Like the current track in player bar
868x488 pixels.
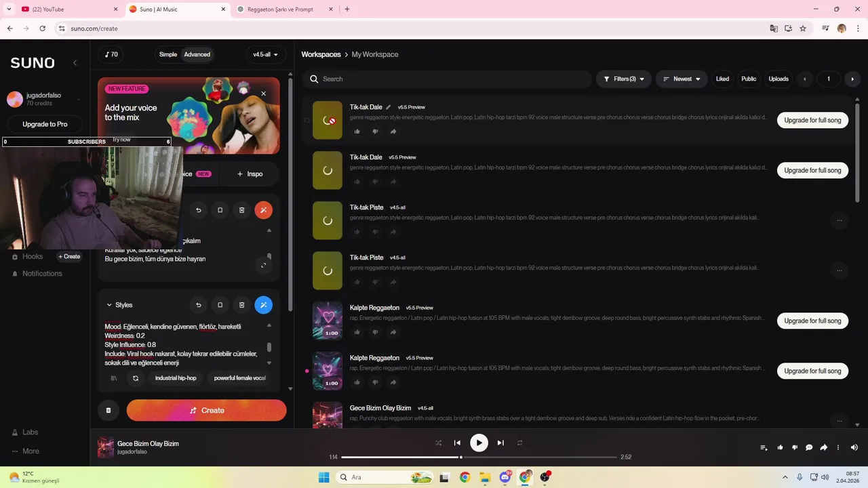pyautogui.click(x=780, y=447)
